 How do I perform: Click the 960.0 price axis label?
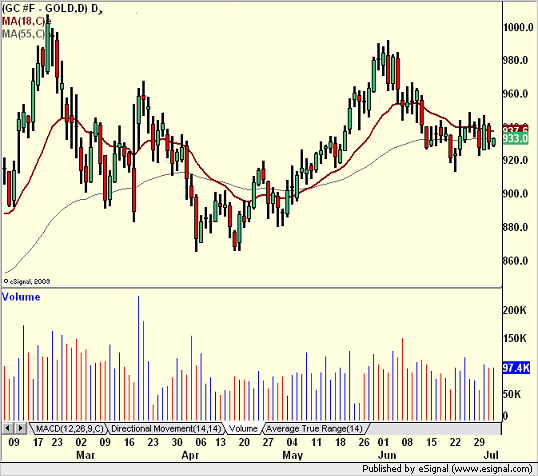coord(515,94)
